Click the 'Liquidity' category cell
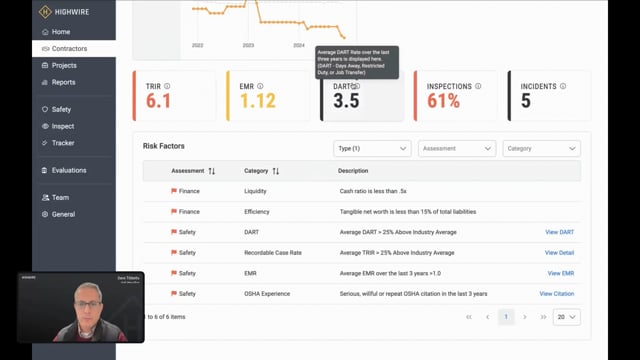This screenshot has height=360, width=640. click(x=255, y=191)
